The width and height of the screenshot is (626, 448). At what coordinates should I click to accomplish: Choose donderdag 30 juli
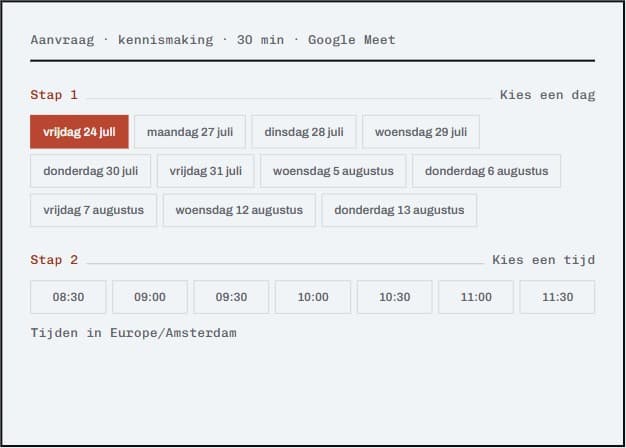coord(91,171)
